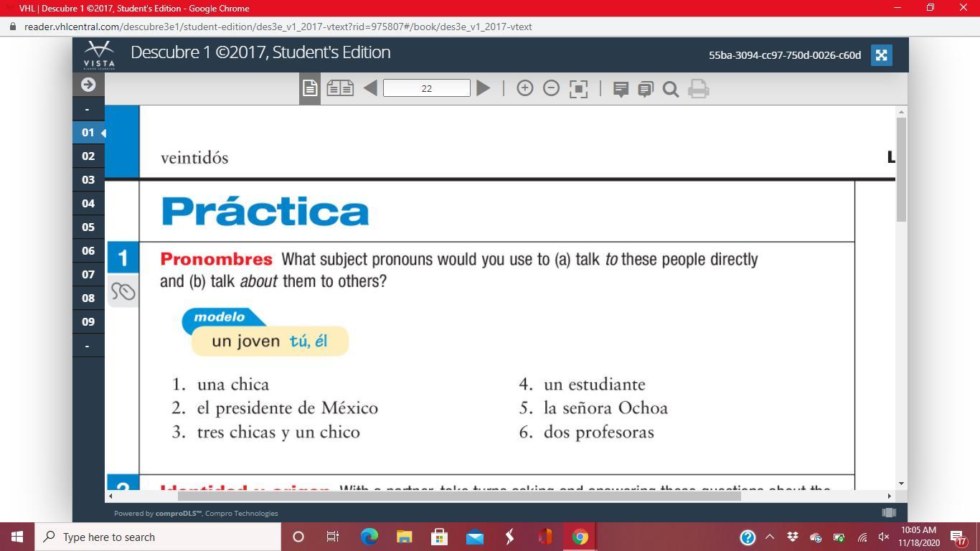Choose chapter 08 in the sidebar
980x551 pixels.
tap(88, 298)
